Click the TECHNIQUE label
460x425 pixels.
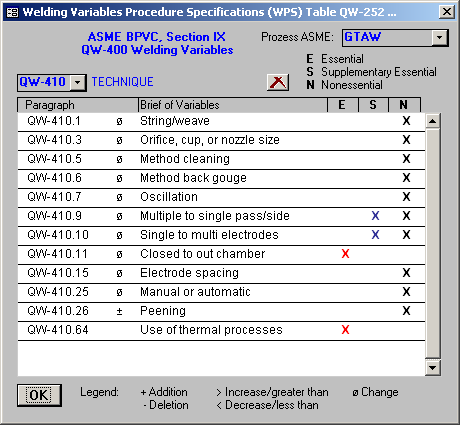[x=122, y=82]
